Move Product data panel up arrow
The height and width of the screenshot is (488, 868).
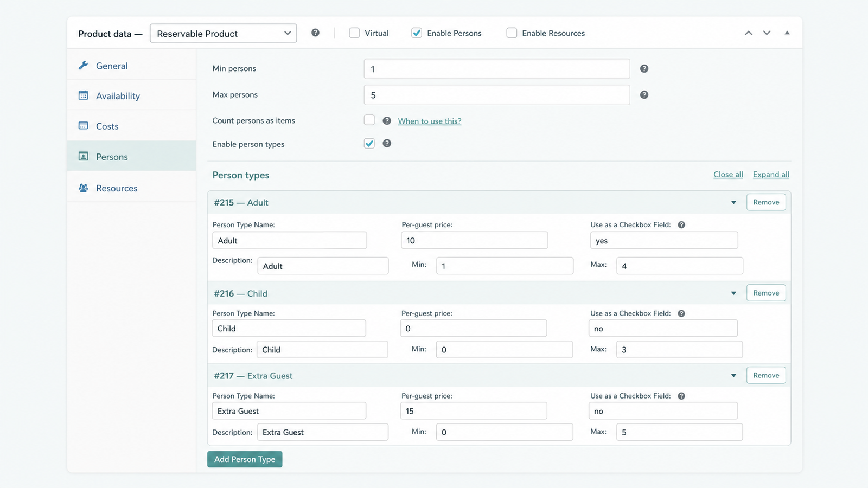(749, 33)
